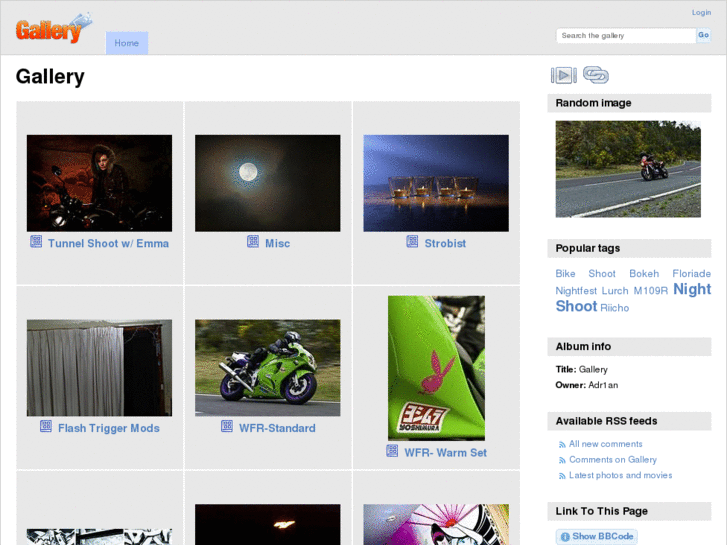Click the chain link icon in the sidebar
The height and width of the screenshot is (545, 727).
(x=596, y=75)
